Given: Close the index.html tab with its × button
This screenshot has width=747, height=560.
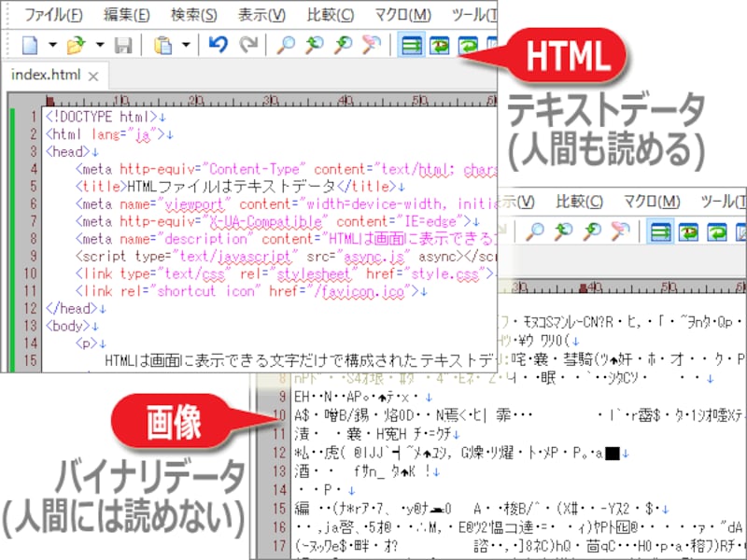Looking at the screenshot, I should coord(93,75).
